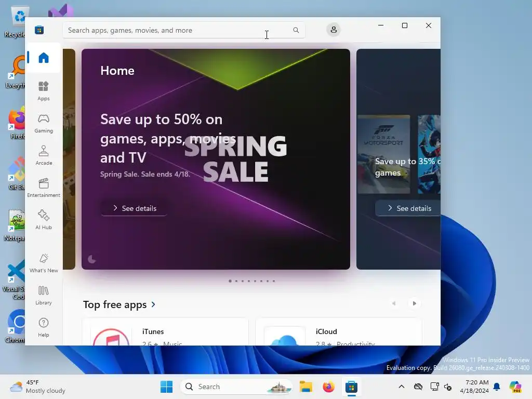
Task: Open the Apps section in sidebar
Action: (x=44, y=91)
